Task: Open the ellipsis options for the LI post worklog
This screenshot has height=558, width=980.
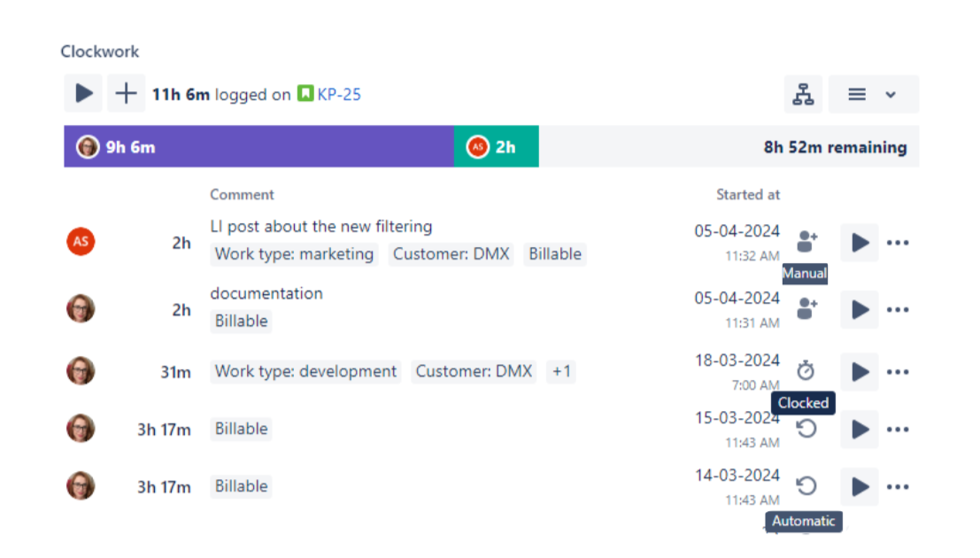Action: pyautogui.click(x=898, y=242)
